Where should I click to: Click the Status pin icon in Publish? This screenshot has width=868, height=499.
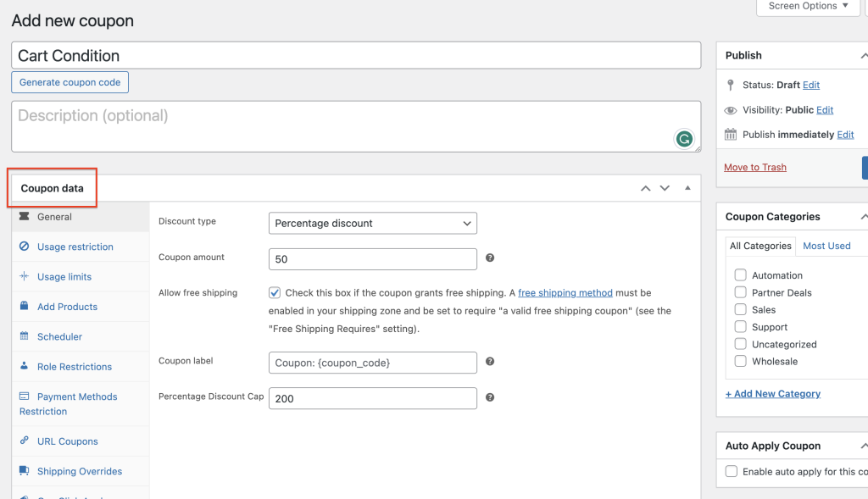point(731,85)
